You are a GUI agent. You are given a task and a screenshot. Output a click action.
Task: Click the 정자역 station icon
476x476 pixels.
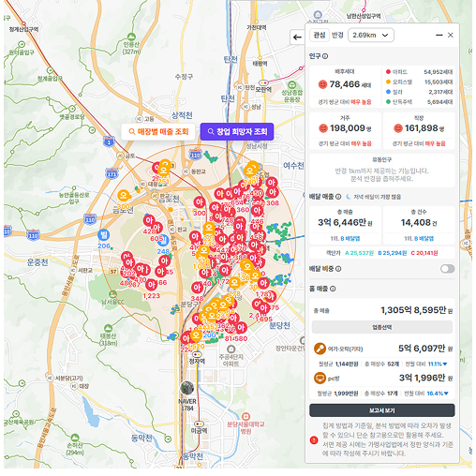click(x=197, y=354)
